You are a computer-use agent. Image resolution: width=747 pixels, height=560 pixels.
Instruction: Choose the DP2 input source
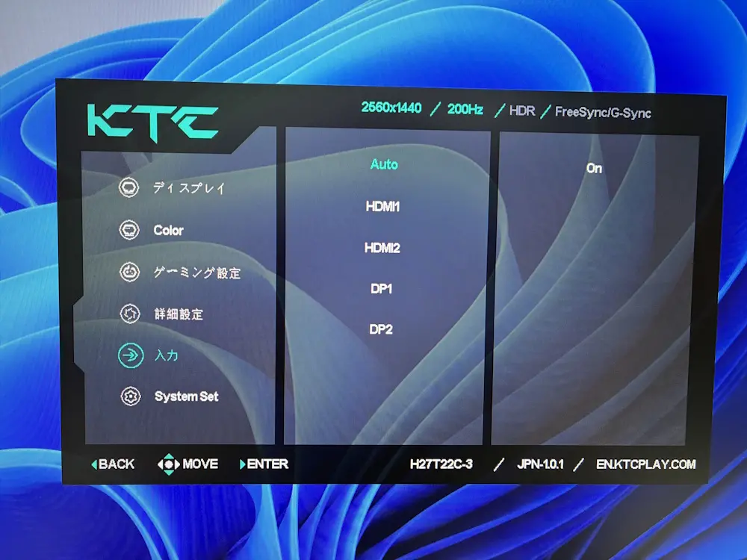pos(381,329)
